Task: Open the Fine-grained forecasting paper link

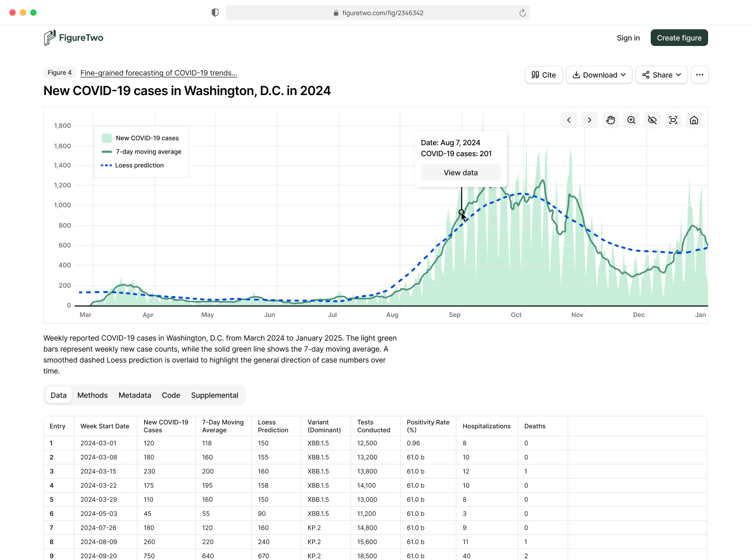Action: click(x=159, y=73)
